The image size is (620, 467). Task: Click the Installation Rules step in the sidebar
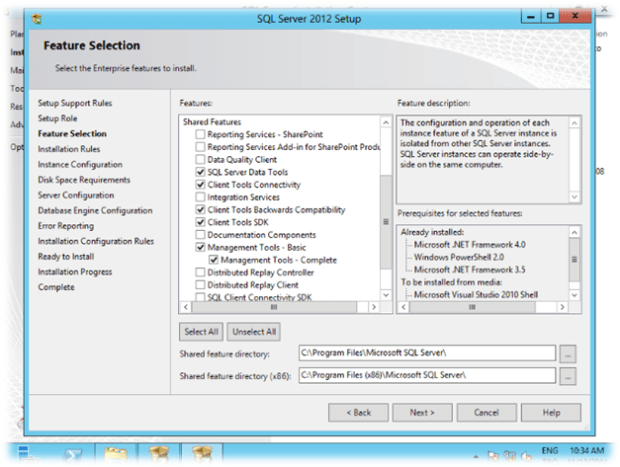coord(69,149)
